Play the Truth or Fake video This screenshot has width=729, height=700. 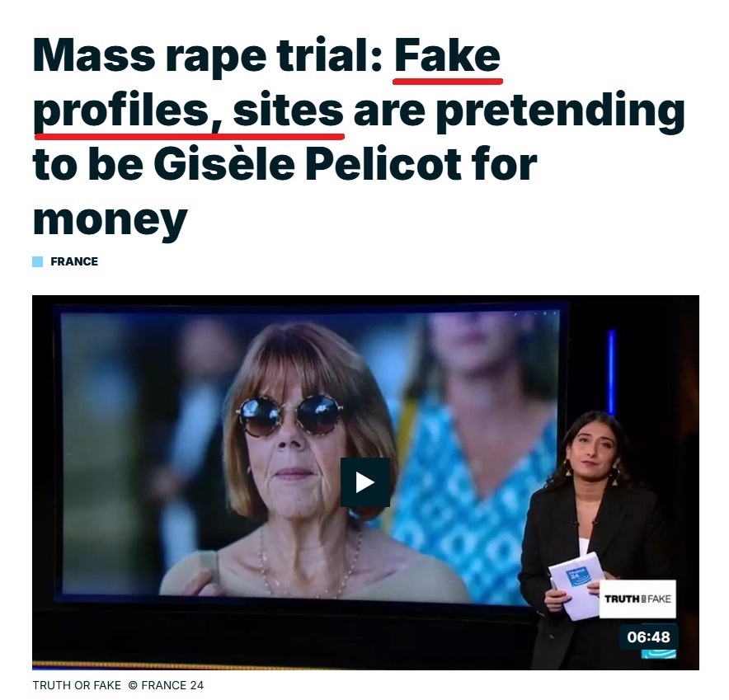tap(365, 482)
